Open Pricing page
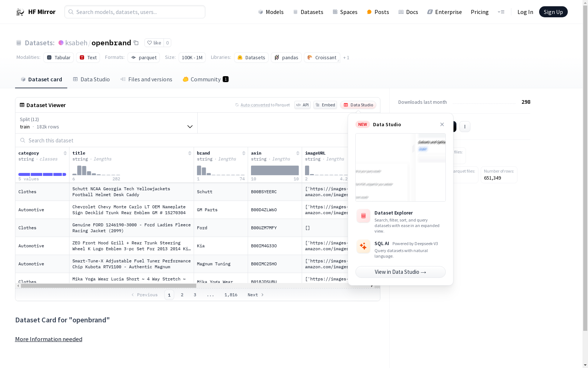588x368 pixels. pyautogui.click(x=480, y=12)
